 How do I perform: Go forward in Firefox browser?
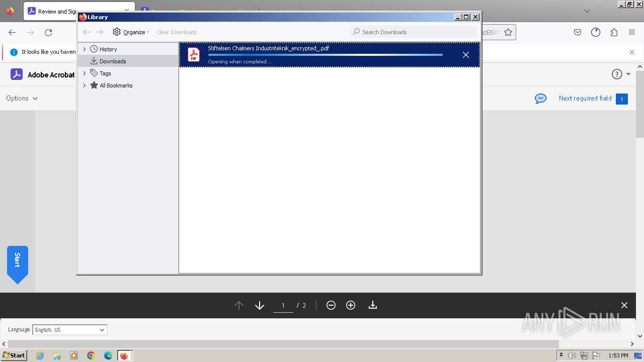point(30,32)
